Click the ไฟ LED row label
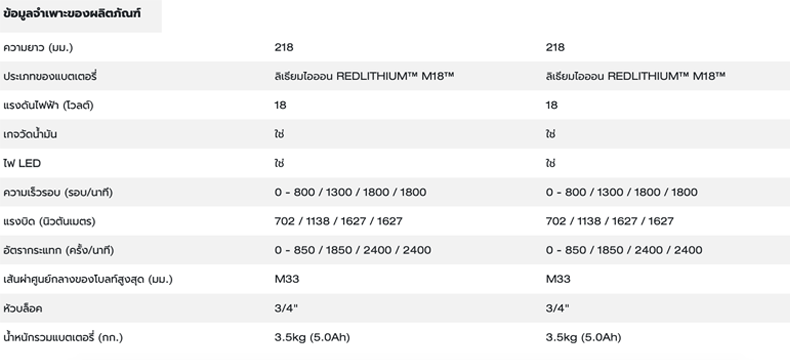The image size is (790, 360). click(x=22, y=164)
